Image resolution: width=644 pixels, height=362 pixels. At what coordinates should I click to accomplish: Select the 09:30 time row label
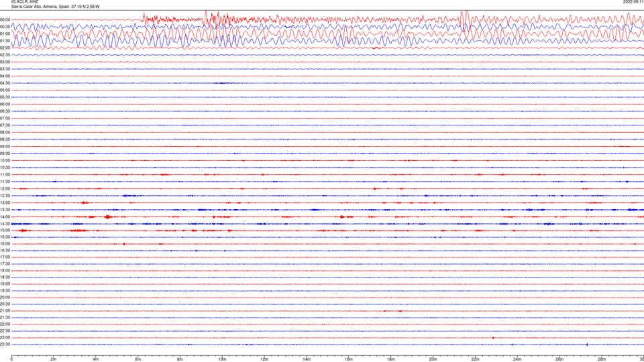[x=5, y=153]
